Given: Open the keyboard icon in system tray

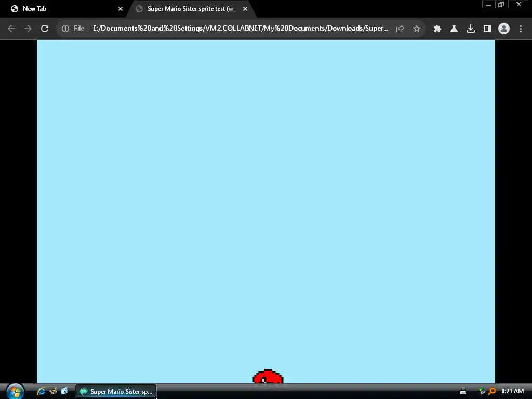Looking at the screenshot, I should point(463,392).
